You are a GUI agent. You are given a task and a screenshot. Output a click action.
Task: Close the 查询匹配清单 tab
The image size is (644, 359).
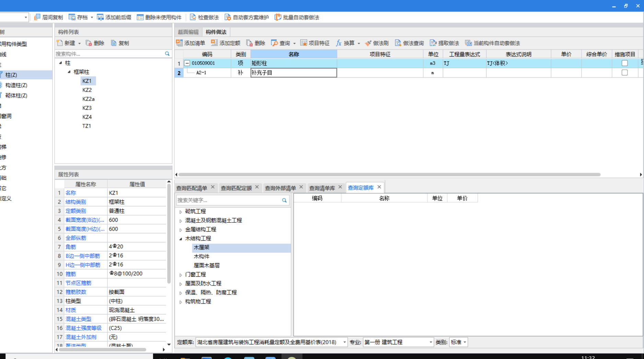click(x=213, y=187)
